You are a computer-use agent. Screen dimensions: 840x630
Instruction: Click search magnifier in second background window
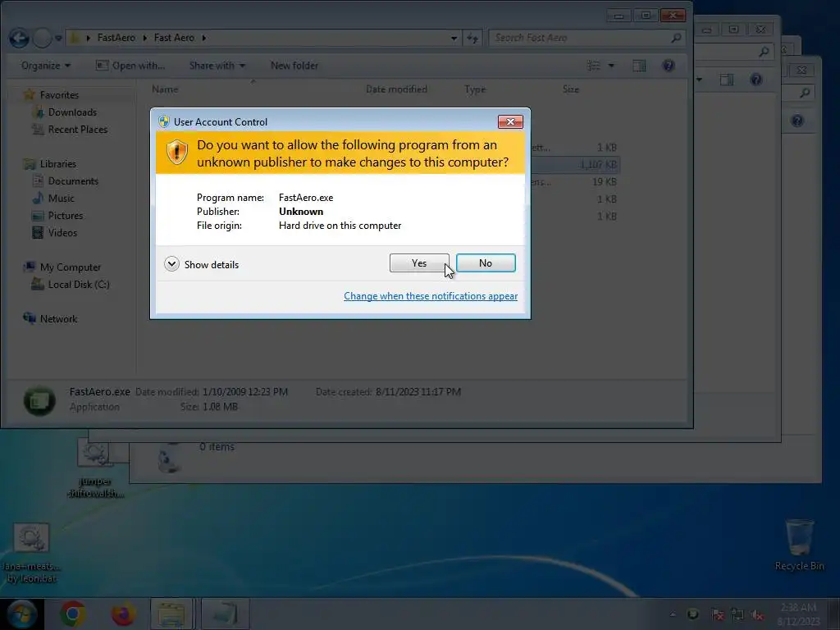764,52
